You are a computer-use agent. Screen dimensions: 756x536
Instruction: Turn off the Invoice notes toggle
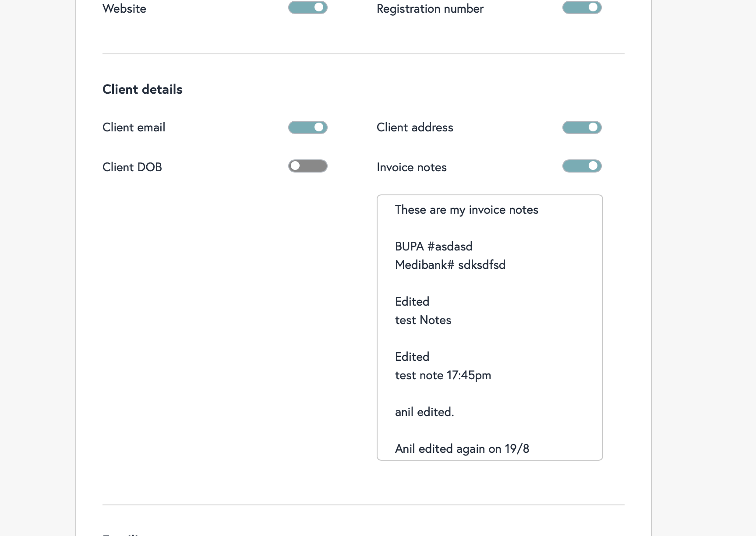click(582, 166)
